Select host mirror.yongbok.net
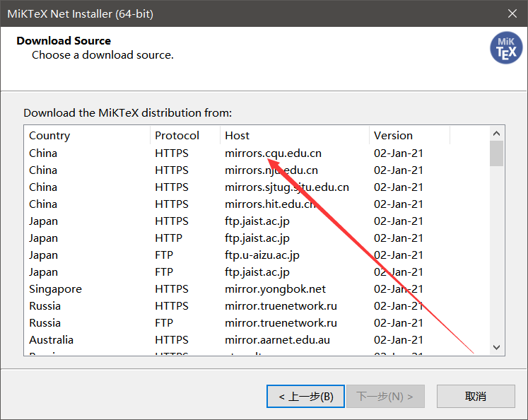This screenshot has height=420, width=528. point(275,289)
